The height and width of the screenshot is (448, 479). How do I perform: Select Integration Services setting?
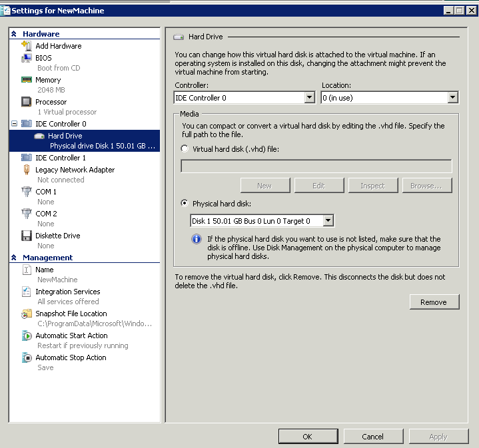point(68,292)
